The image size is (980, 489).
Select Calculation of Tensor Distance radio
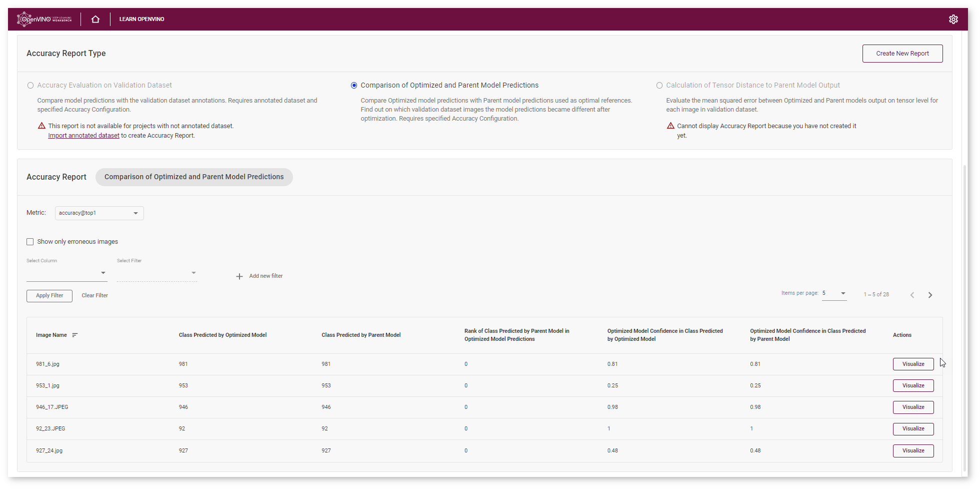(x=659, y=86)
